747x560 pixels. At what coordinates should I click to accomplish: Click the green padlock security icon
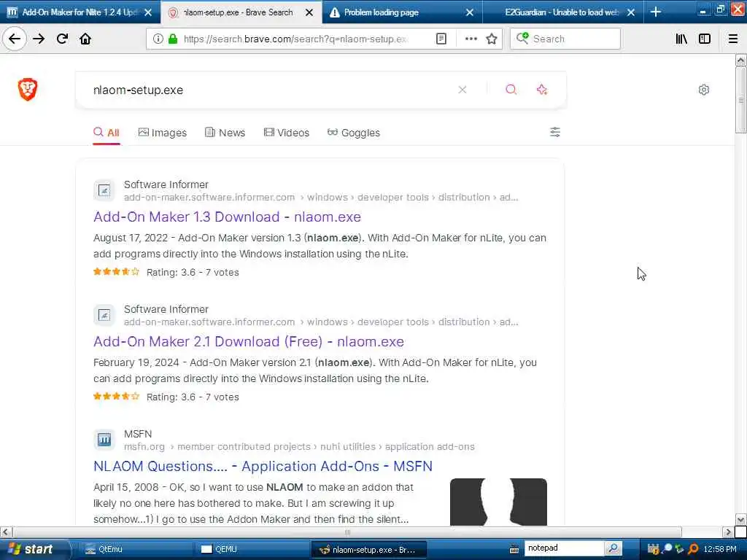coord(173,39)
